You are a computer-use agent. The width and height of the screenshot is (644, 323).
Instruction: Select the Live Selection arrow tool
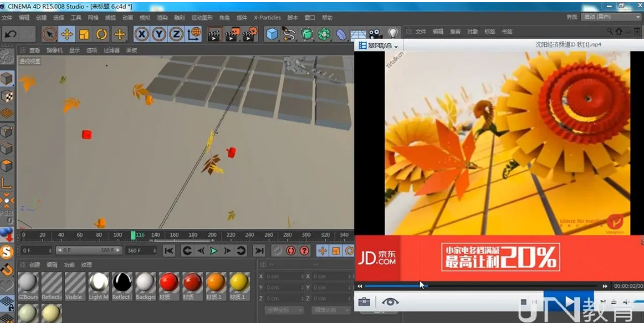[x=50, y=34]
